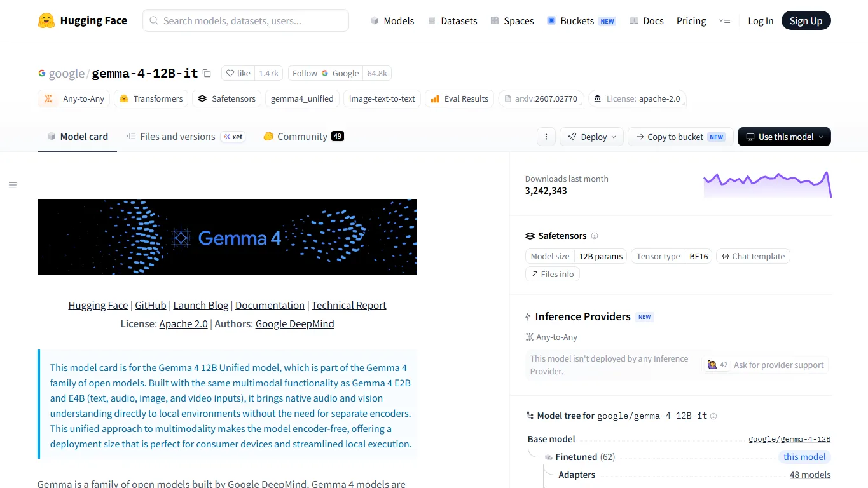Screen dimensions: 868x488
Task: Open the Safetensors tag in the tag row
Action: click(227, 98)
